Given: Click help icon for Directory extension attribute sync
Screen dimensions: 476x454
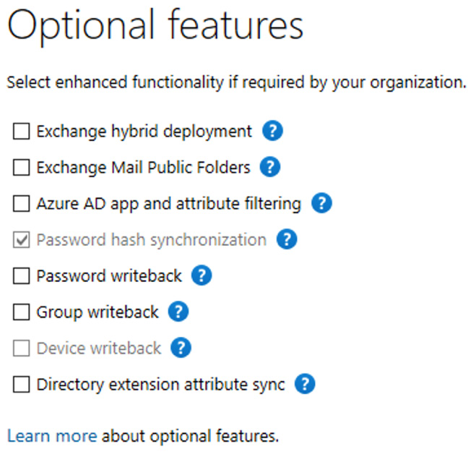Looking at the screenshot, I should 306,385.
